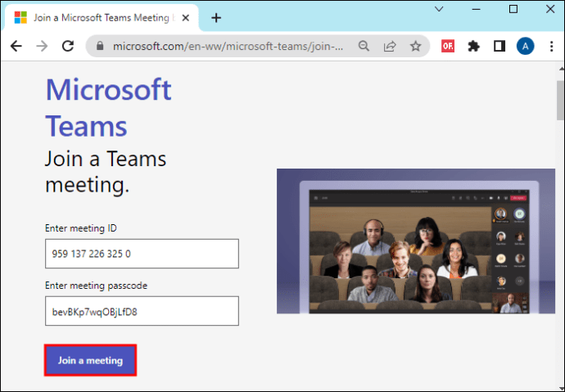
Task: Open the tab search dropdown chevron
Action: (439, 9)
